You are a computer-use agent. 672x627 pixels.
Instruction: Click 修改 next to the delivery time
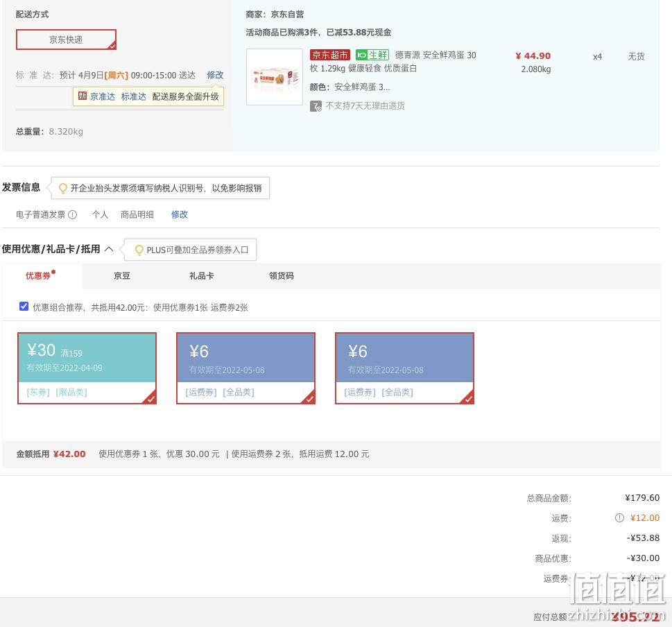215,75
